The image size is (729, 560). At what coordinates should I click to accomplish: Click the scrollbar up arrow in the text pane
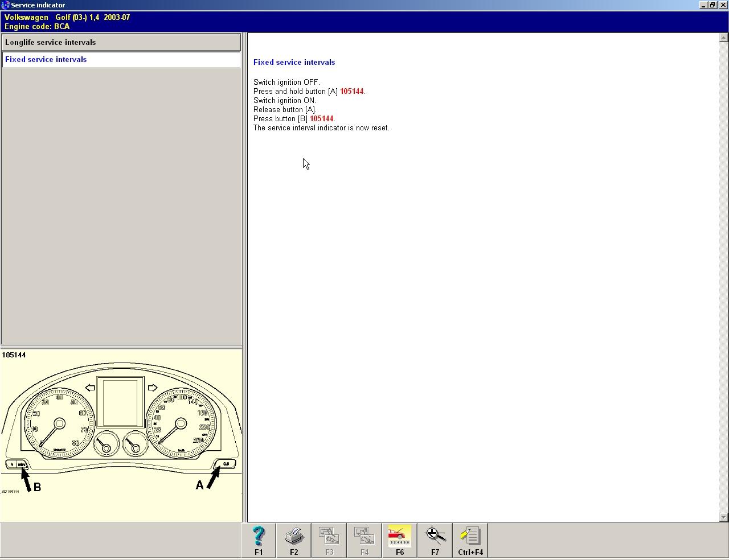[x=723, y=38]
